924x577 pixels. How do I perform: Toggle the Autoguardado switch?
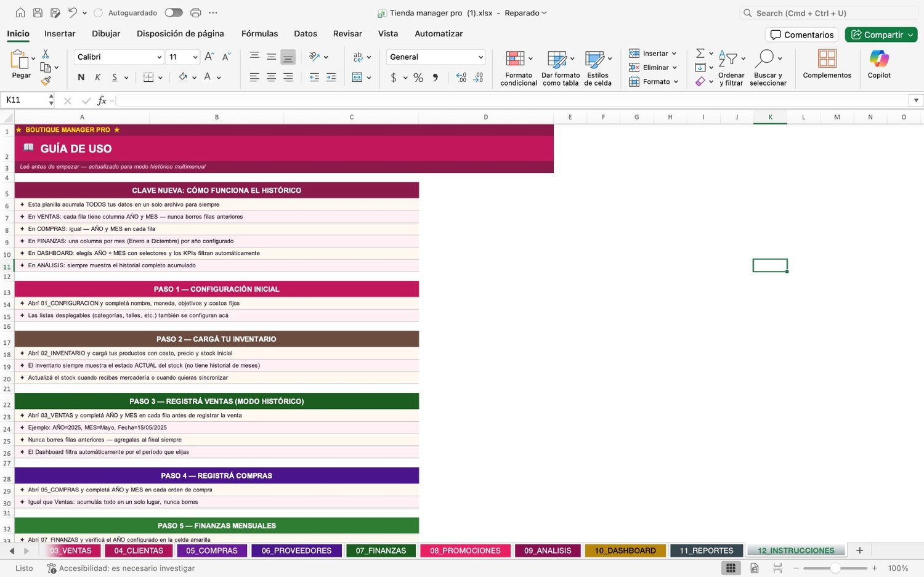[x=174, y=13]
